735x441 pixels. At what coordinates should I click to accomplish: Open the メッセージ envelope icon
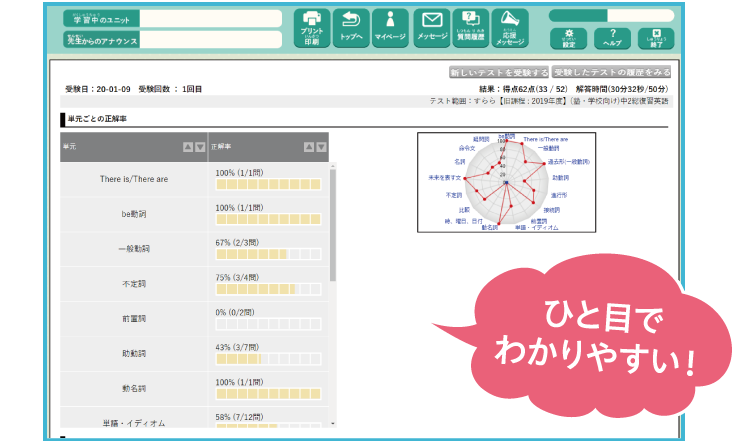(430, 29)
